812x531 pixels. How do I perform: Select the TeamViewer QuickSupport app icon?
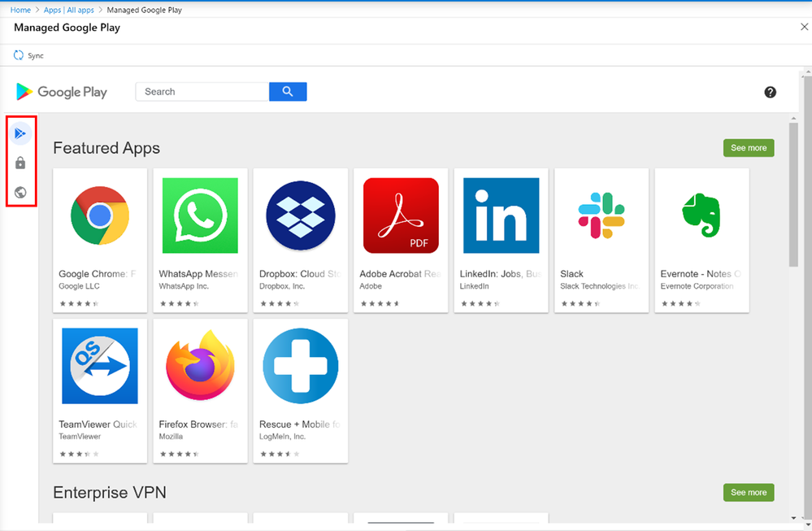[100, 366]
